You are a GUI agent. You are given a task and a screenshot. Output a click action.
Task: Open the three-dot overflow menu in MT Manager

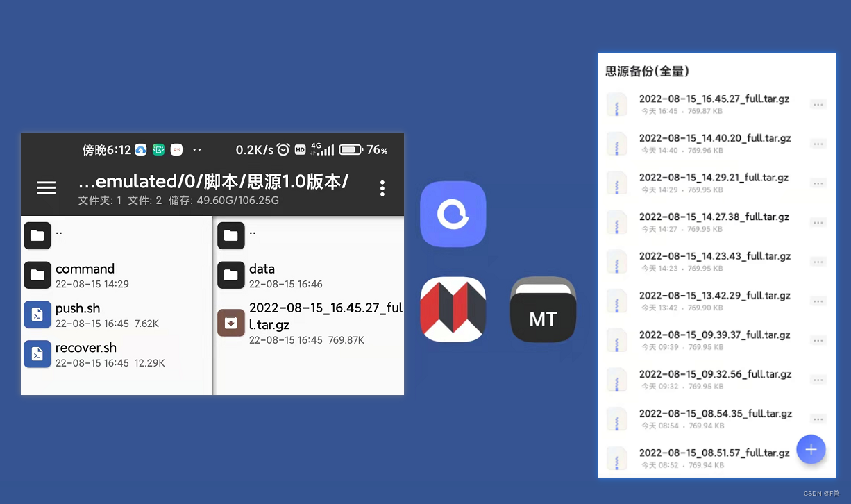382,188
